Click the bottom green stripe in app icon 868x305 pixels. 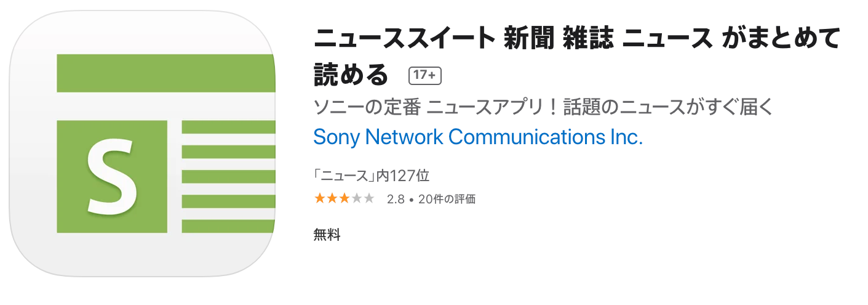click(x=228, y=226)
